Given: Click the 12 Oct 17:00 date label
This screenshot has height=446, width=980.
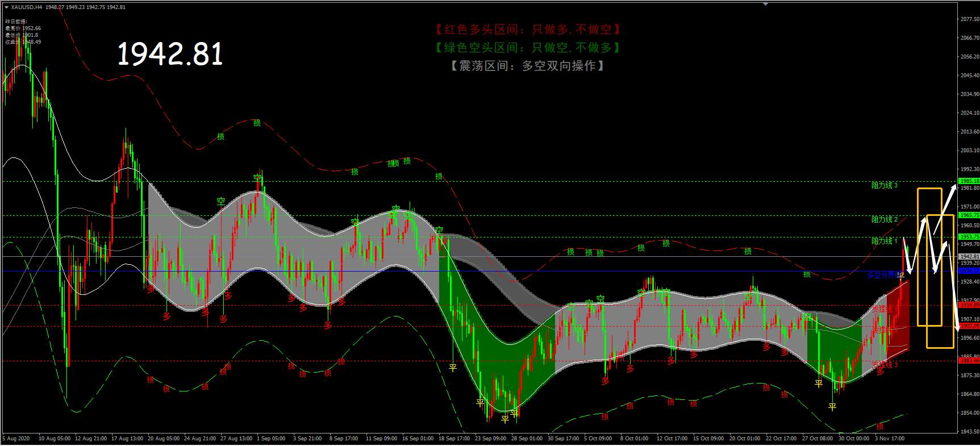Looking at the screenshot, I should (672, 439).
